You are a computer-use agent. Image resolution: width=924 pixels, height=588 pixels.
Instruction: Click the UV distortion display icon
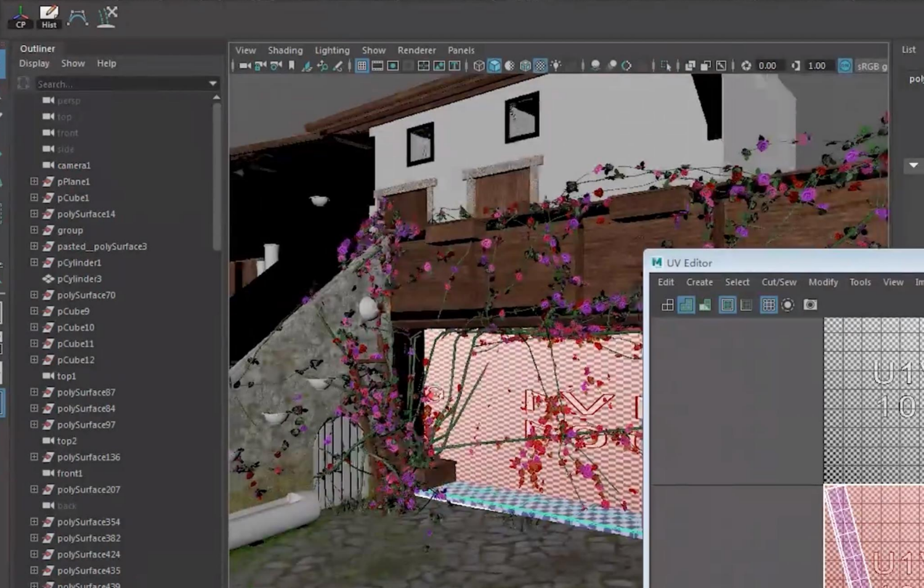(x=705, y=305)
